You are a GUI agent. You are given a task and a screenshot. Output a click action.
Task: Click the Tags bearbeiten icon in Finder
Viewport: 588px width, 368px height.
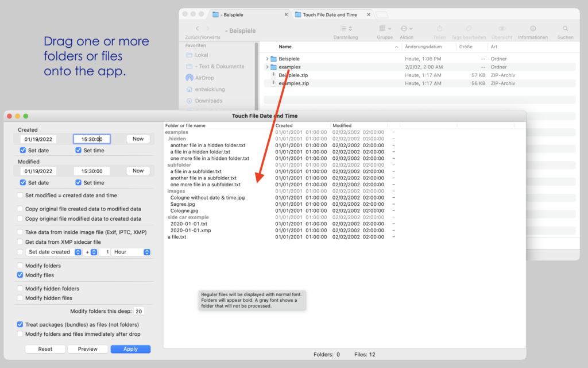(469, 29)
